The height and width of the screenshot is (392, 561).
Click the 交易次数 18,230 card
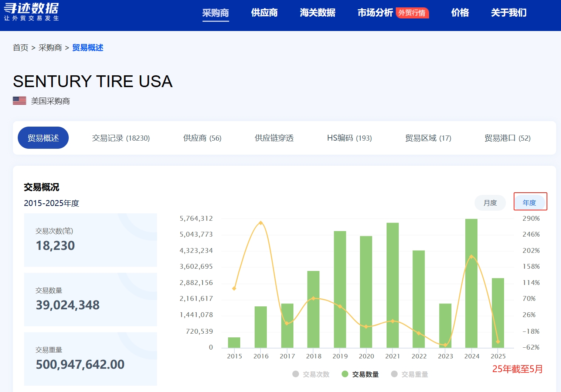pyautogui.click(x=91, y=240)
